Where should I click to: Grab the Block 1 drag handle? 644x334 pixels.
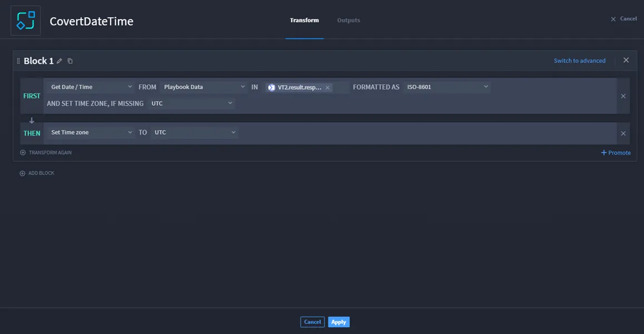pos(18,61)
